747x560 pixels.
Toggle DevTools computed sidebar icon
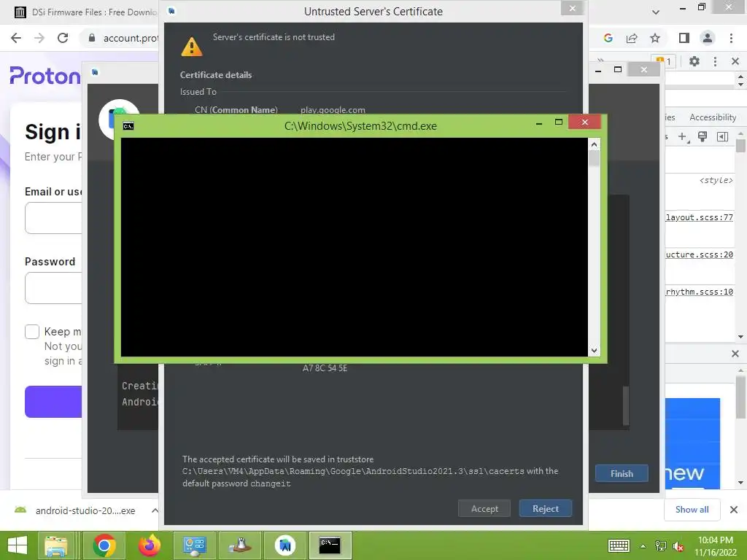point(722,137)
